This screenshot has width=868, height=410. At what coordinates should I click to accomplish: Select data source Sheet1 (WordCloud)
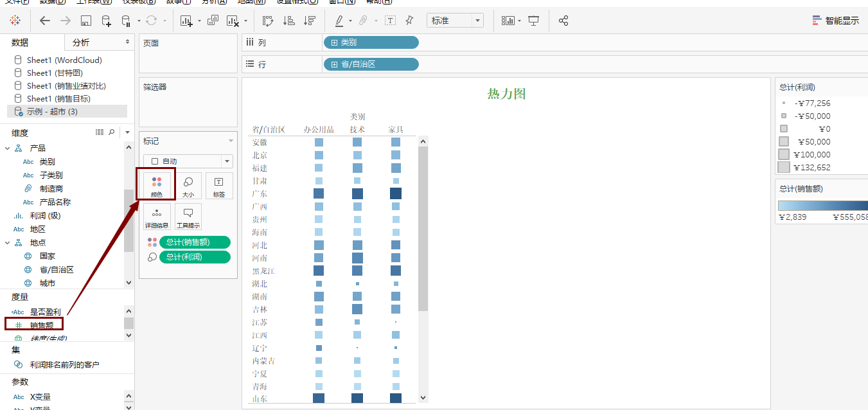[64, 60]
